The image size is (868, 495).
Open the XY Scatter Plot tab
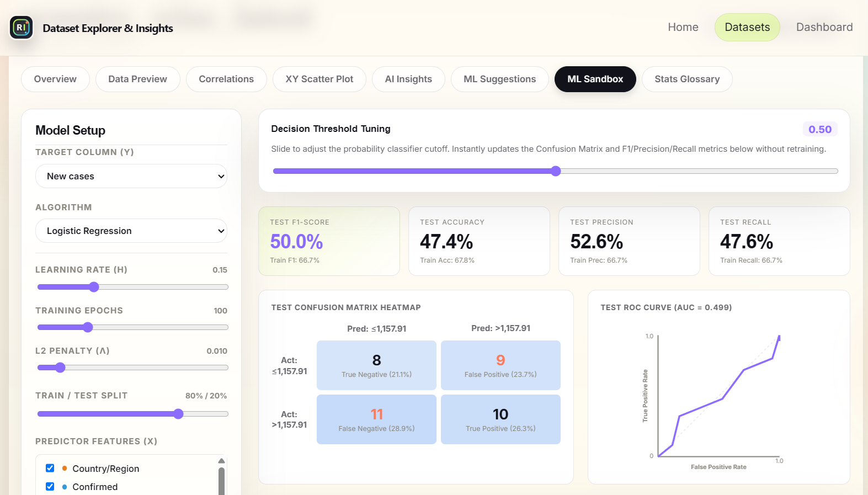(319, 79)
